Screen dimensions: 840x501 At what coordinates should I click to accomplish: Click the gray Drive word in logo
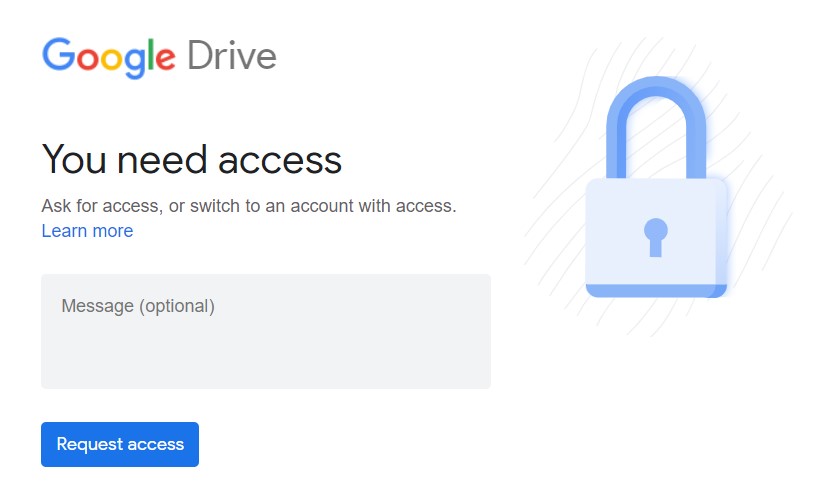tap(232, 56)
